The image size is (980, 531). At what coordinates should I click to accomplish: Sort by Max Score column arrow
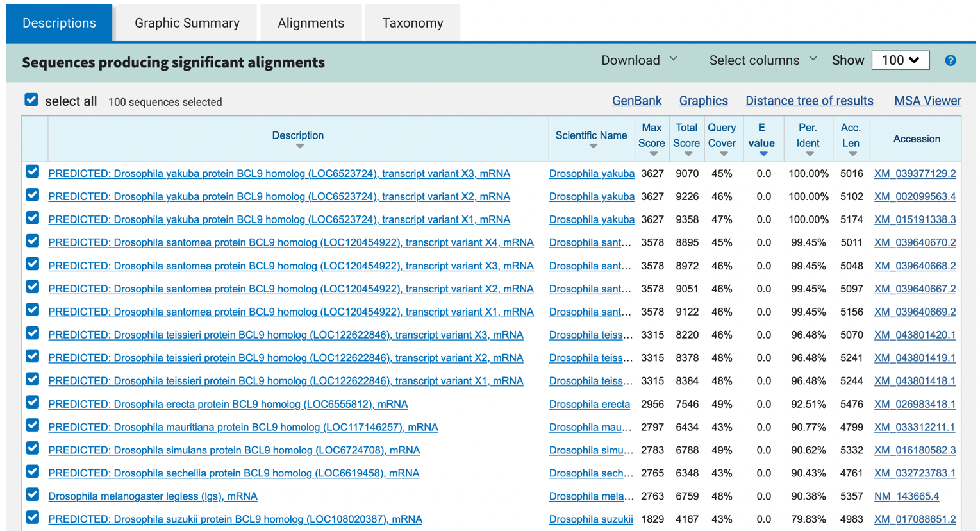(x=653, y=155)
